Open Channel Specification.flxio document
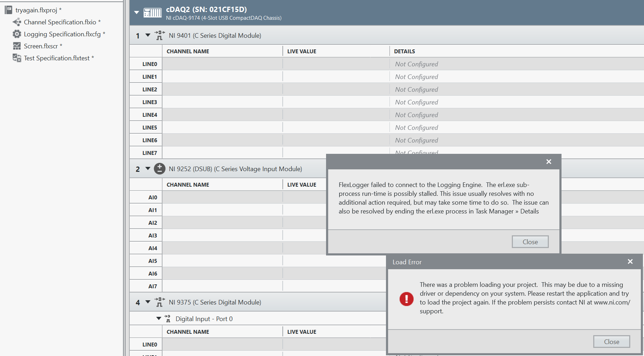Viewport: 644px width, 356px height. (x=60, y=22)
